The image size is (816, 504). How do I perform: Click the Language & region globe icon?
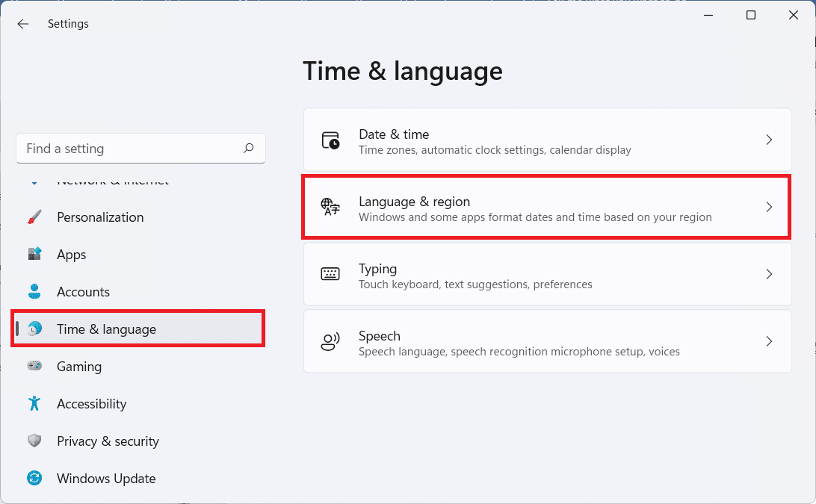(331, 207)
